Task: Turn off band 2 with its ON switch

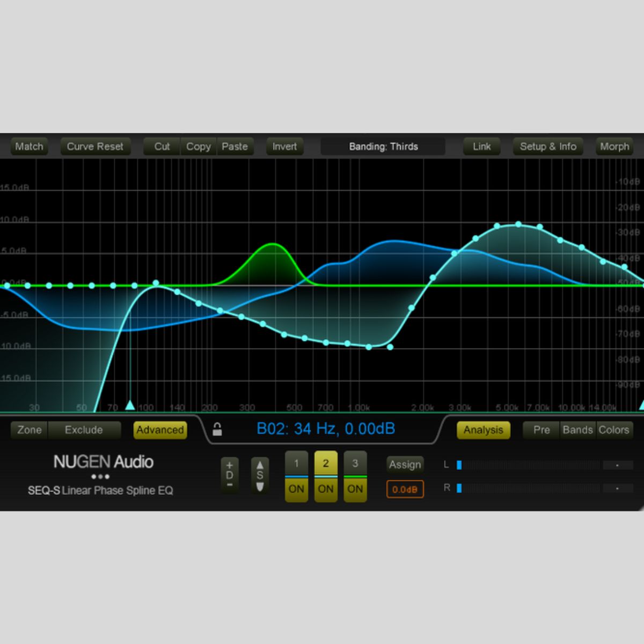Action: click(x=326, y=489)
